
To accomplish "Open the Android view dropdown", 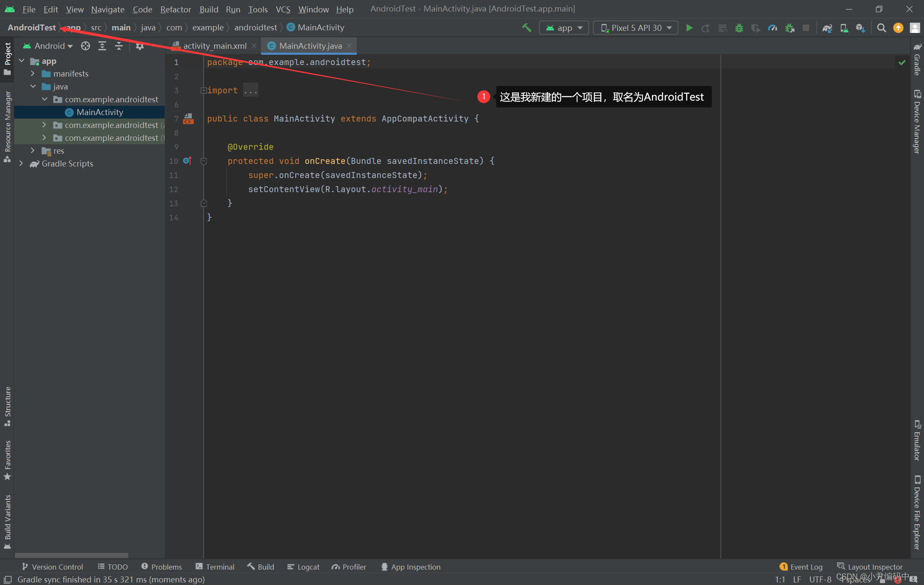I will [48, 46].
